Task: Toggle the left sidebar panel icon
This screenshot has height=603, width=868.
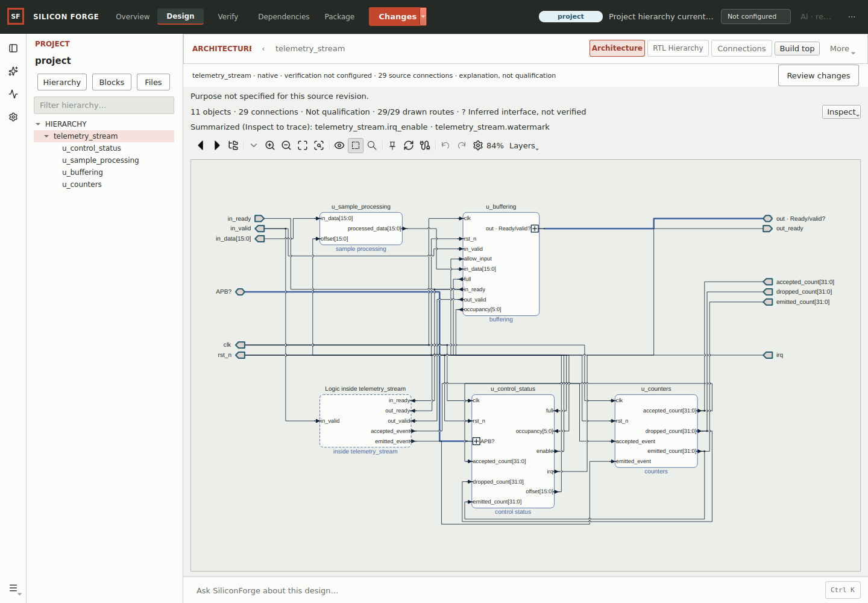Action: pos(13,48)
